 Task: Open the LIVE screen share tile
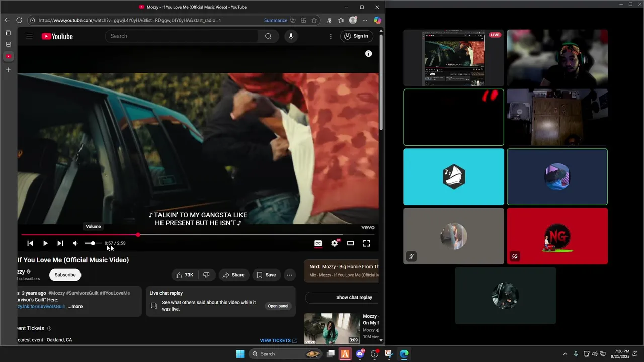pyautogui.click(x=453, y=58)
